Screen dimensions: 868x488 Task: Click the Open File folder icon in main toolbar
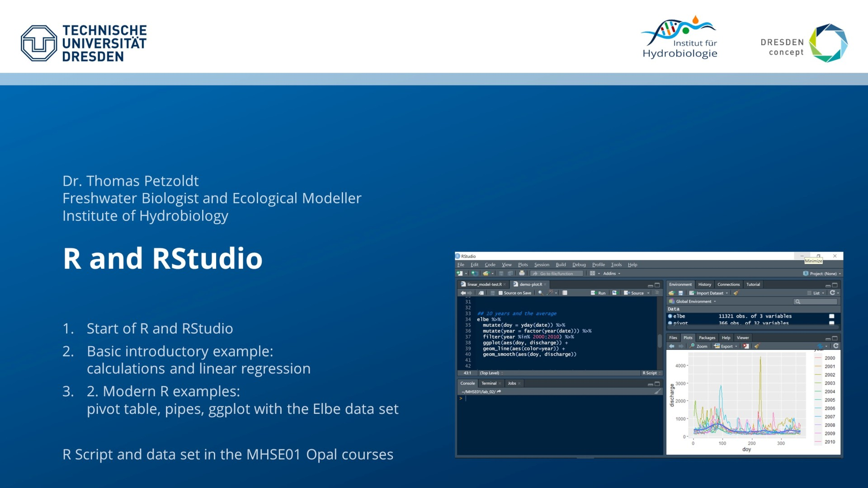pyautogui.click(x=486, y=273)
